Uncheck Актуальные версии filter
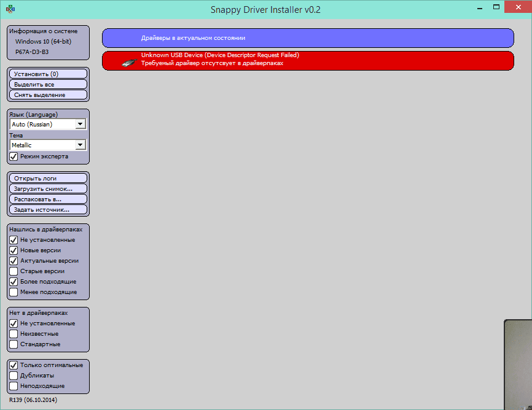Screen dimensions: 532x410 point(14,261)
